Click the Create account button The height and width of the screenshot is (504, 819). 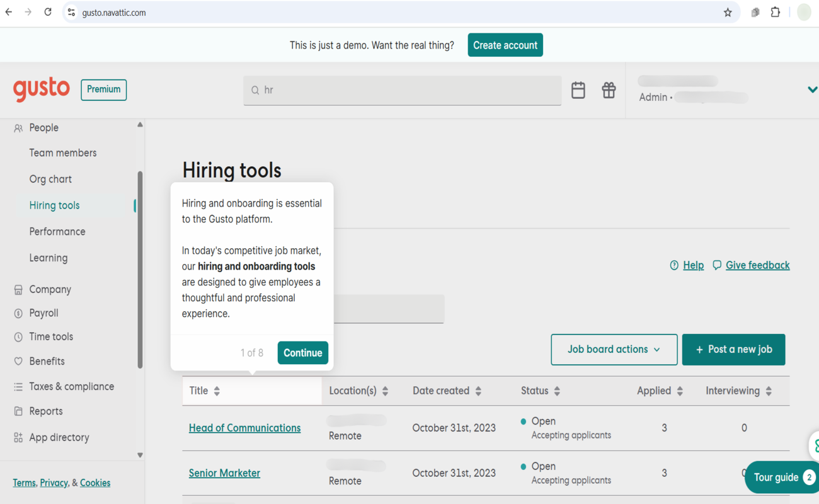(505, 45)
